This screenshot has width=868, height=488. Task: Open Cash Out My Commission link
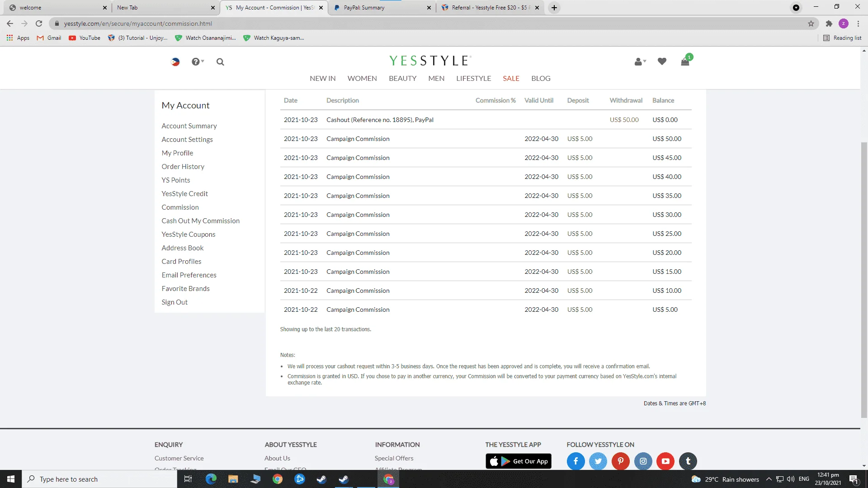coord(201,221)
